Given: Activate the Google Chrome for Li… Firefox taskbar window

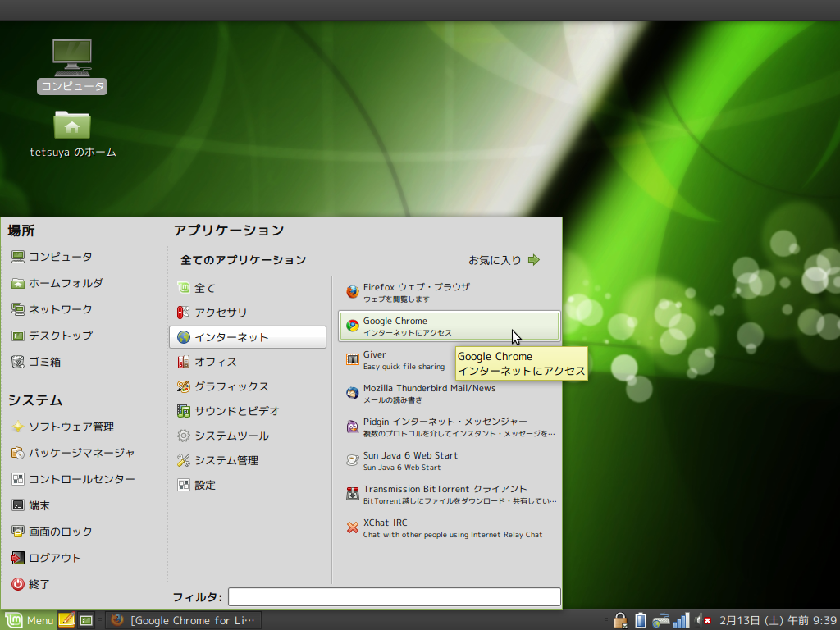Looking at the screenshot, I should tap(183, 620).
